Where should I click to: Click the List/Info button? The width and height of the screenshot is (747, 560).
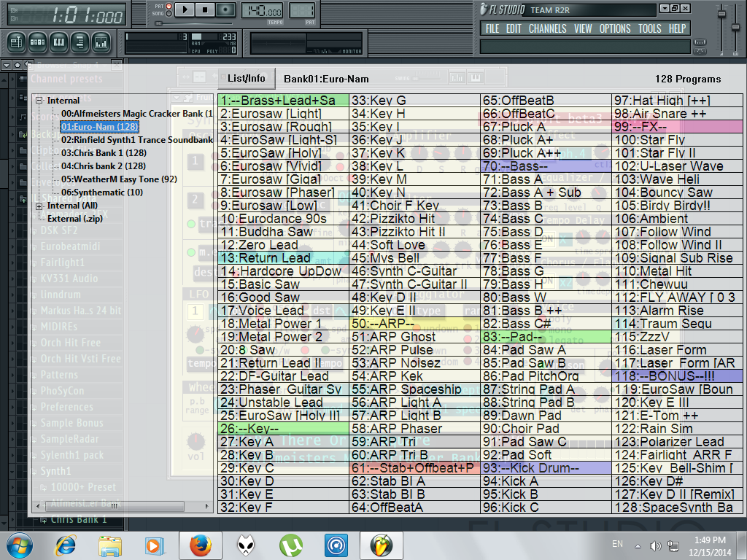[x=247, y=78]
